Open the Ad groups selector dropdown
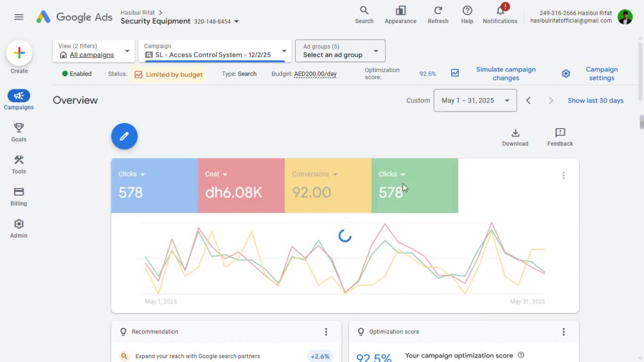The width and height of the screenshot is (644, 362). click(340, 51)
